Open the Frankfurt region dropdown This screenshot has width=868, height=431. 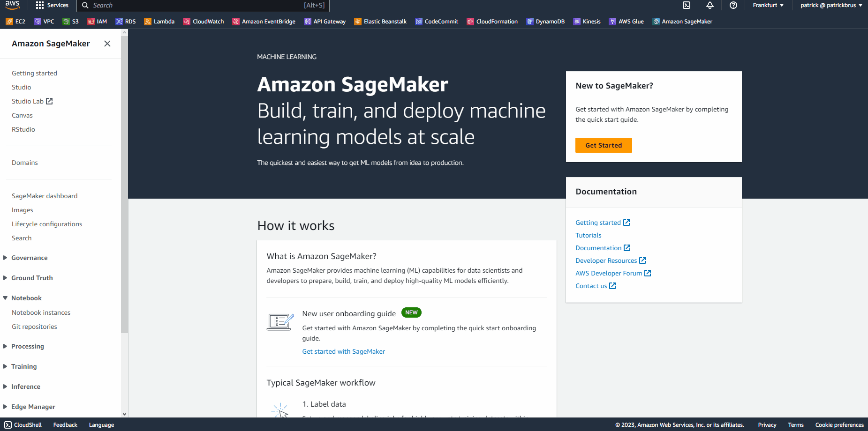(x=768, y=5)
